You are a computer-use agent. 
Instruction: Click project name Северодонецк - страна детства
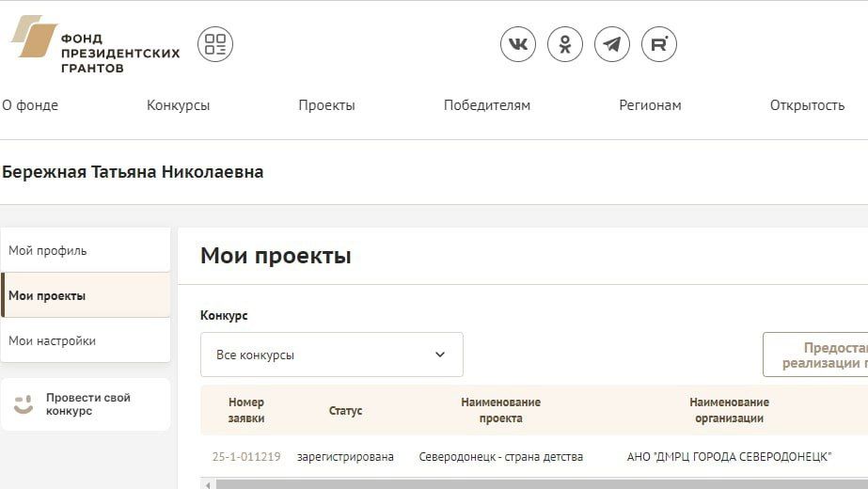pos(501,457)
